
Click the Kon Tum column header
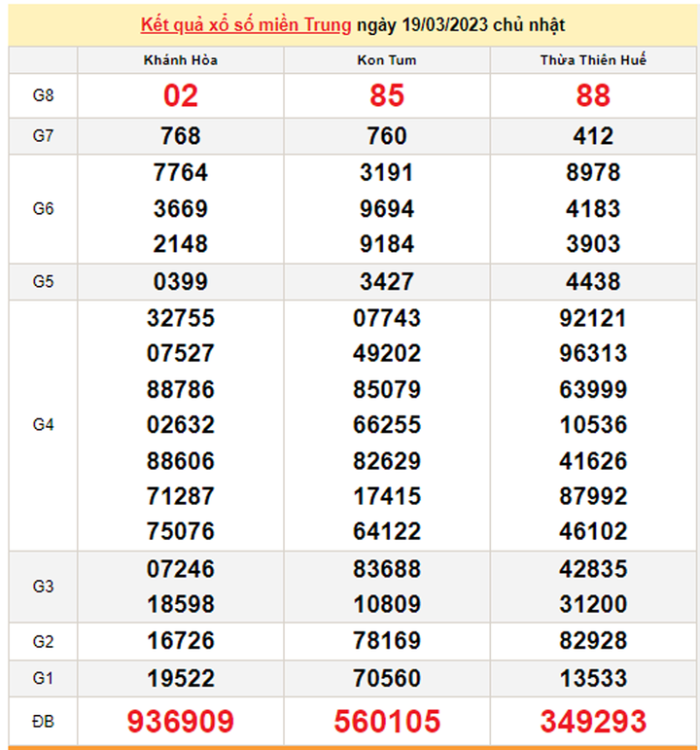click(x=387, y=60)
